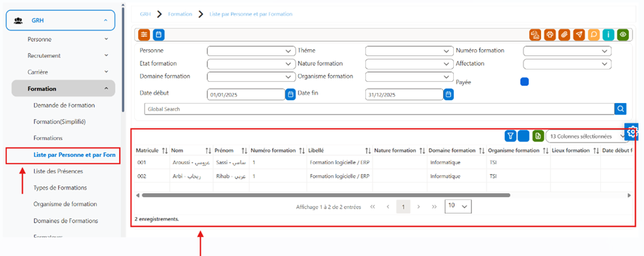Click the blue magnifier search button

click(x=620, y=109)
